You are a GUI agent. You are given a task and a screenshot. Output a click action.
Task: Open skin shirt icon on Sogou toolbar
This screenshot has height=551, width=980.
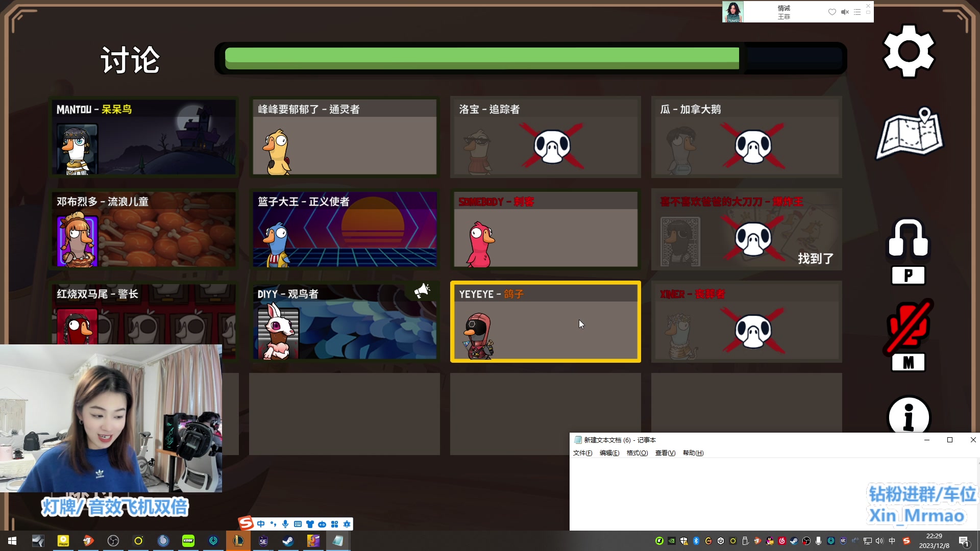(x=310, y=524)
